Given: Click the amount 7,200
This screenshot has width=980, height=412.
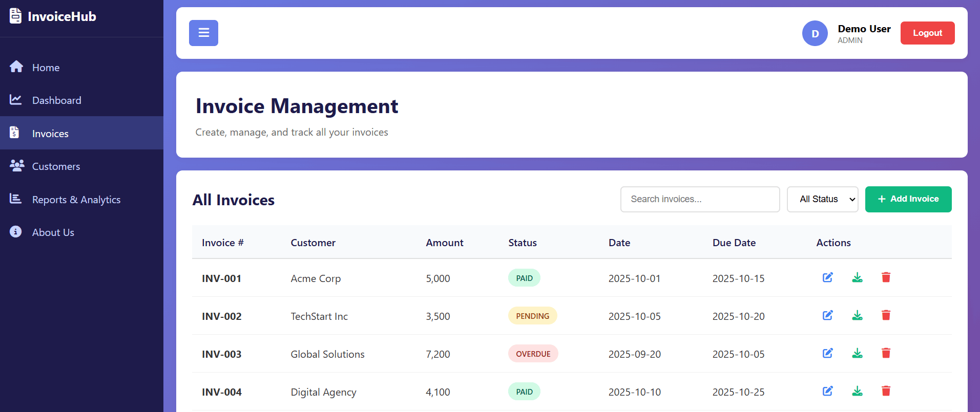Looking at the screenshot, I should coord(438,354).
